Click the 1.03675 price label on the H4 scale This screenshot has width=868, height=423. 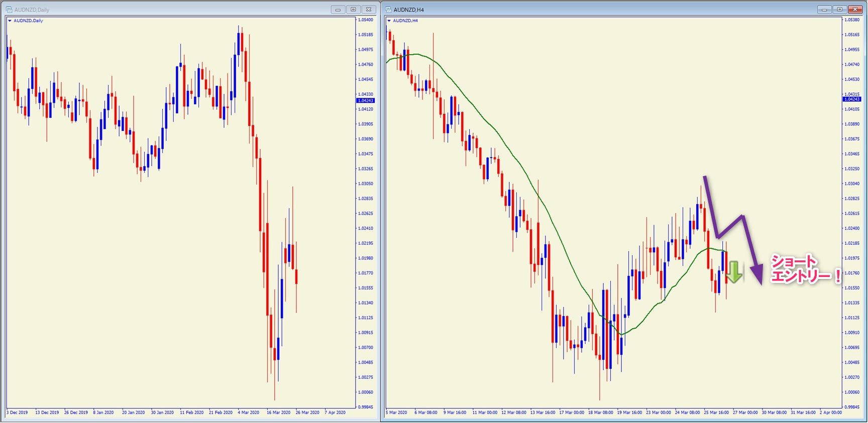point(852,139)
